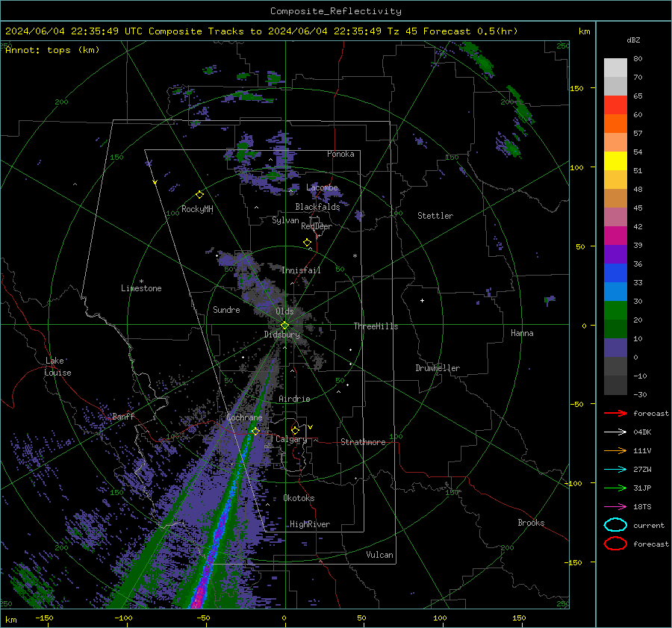Select the 'Brooks' map label

pos(531,523)
